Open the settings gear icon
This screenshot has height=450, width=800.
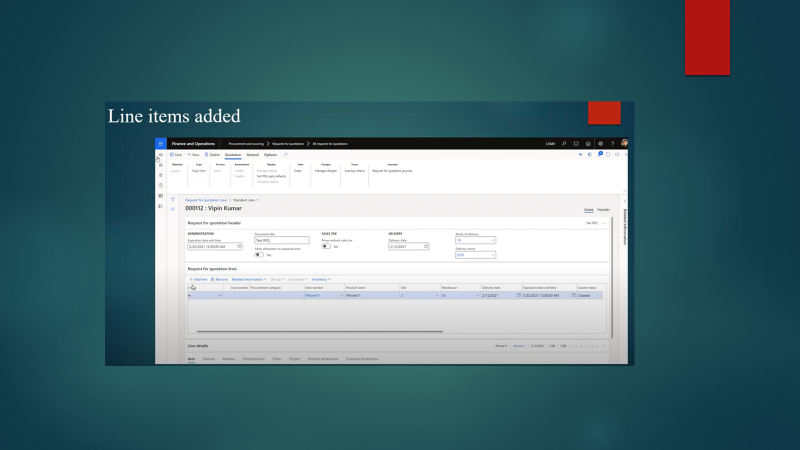click(x=601, y=144)
